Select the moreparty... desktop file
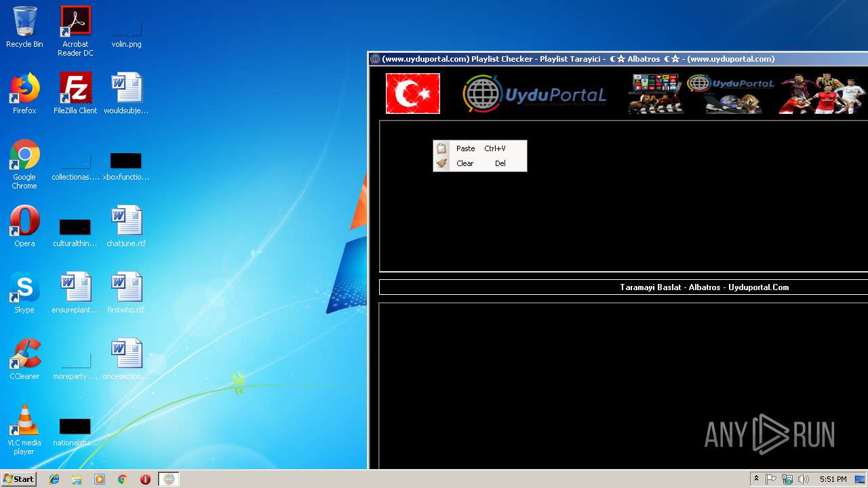 75,366
